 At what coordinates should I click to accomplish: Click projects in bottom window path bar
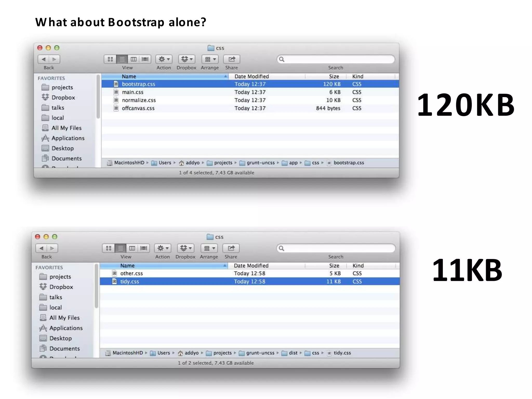click(x=219, y=353)
